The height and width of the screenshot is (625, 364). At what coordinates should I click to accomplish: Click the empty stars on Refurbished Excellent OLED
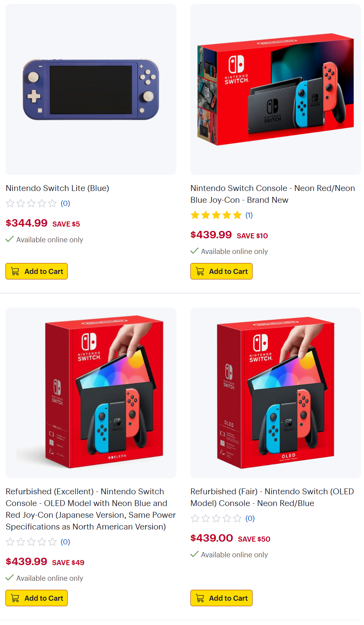click(31, 542)
